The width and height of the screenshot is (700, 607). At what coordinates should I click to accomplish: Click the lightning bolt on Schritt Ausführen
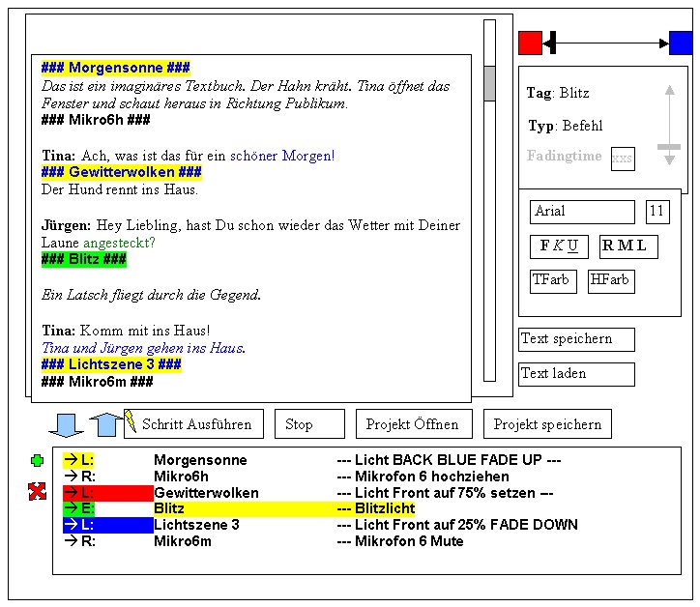point(131,421)
